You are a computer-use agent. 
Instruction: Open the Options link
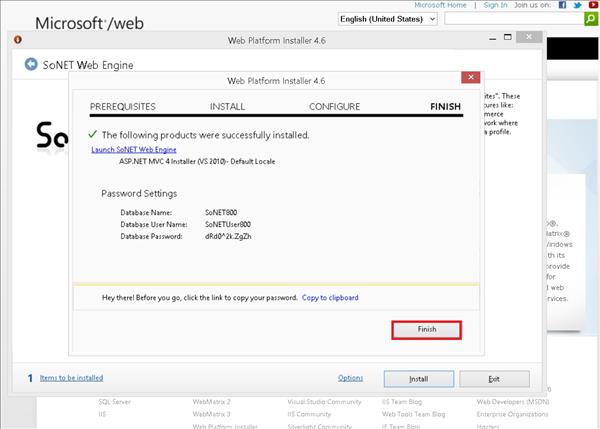click(350, 378)
